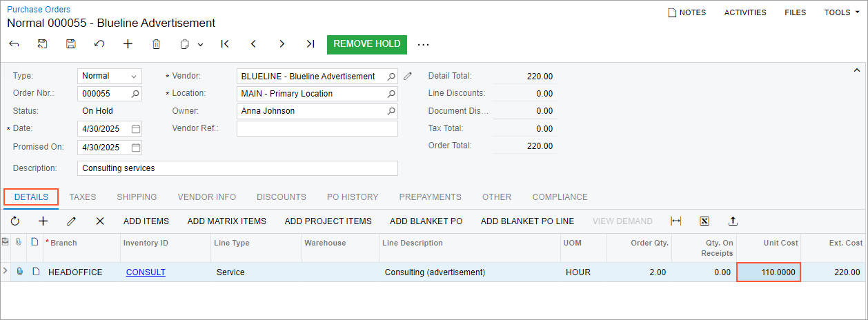The height and width of the screenshot is (320, 868).
Task: Click the Remove Hold button
Action: [367, 44]
